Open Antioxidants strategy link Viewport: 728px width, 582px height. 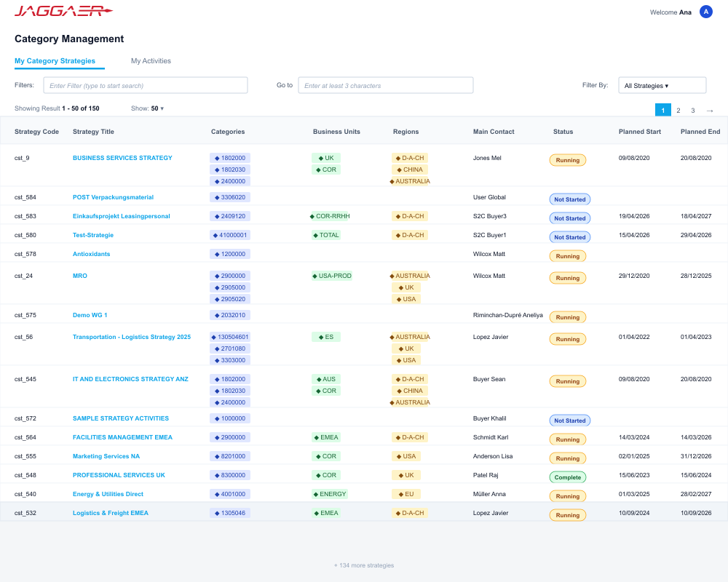pyautogui.click(x=92, y=255)
